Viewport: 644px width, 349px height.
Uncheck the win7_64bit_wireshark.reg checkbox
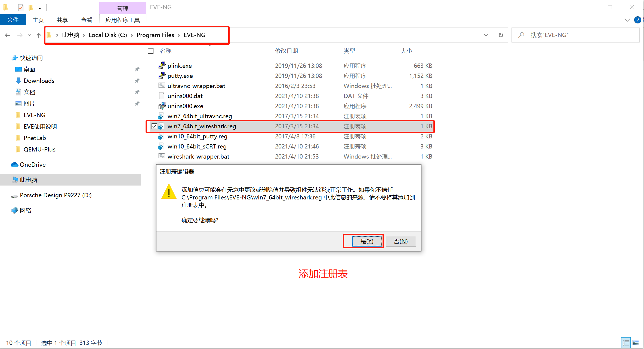tap(154, 126)
